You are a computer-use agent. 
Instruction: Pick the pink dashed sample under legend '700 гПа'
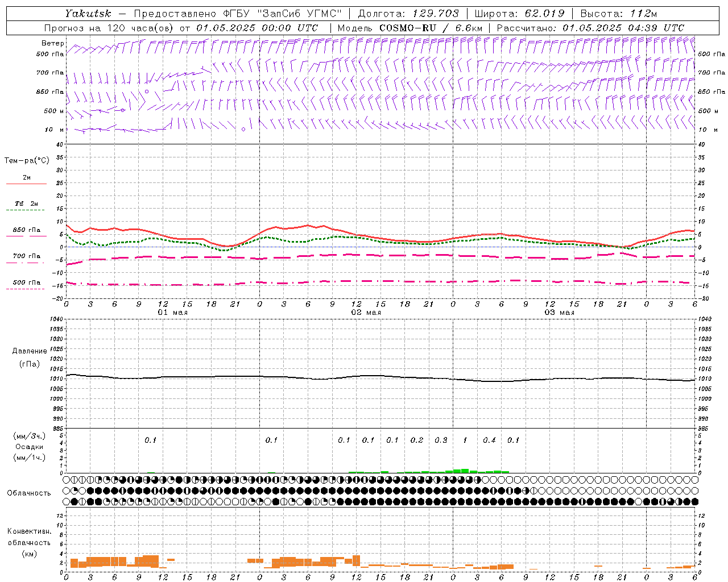tap(26, 263)
